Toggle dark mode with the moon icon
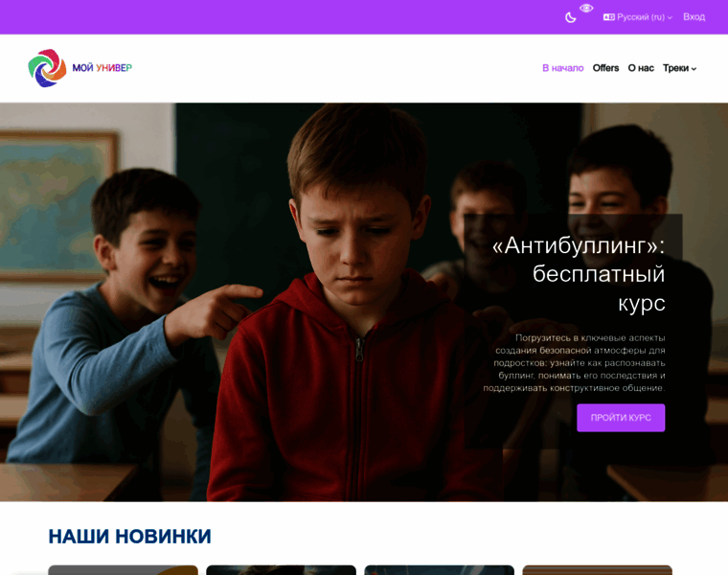 (571, 17)
